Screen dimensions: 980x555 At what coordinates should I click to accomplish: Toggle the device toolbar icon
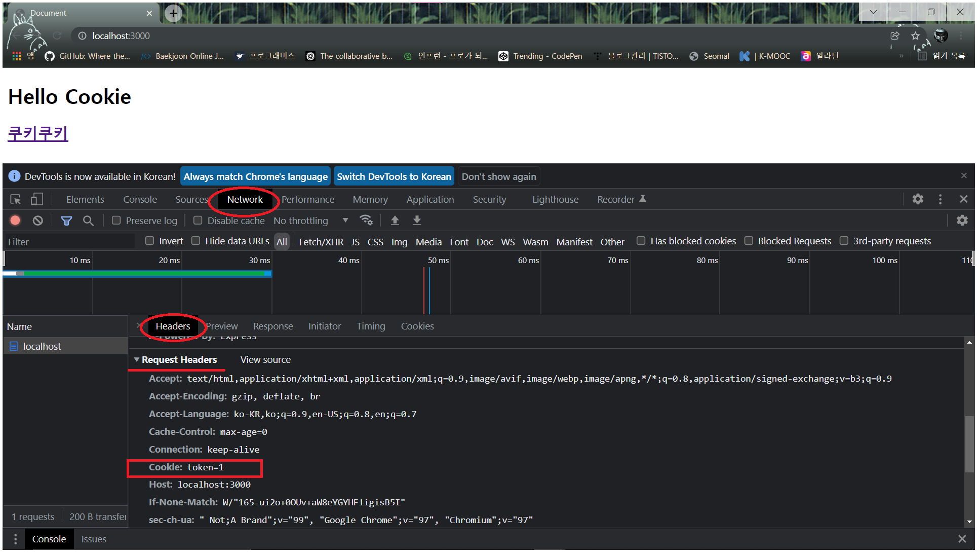tap(36, 199)
